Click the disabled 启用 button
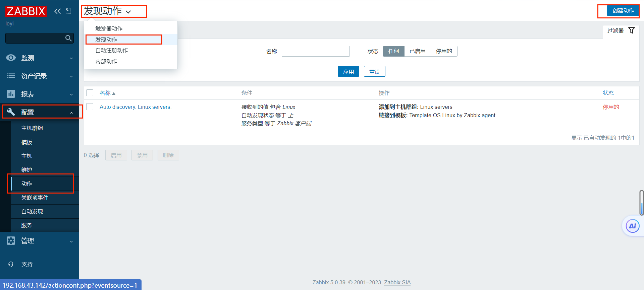 click(x=116, y=155)
